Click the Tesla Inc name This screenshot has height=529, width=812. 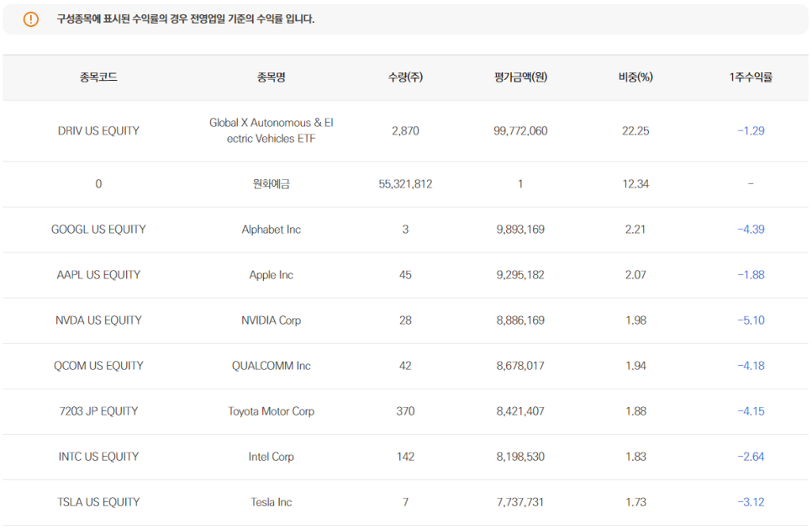tap(271, 502)
